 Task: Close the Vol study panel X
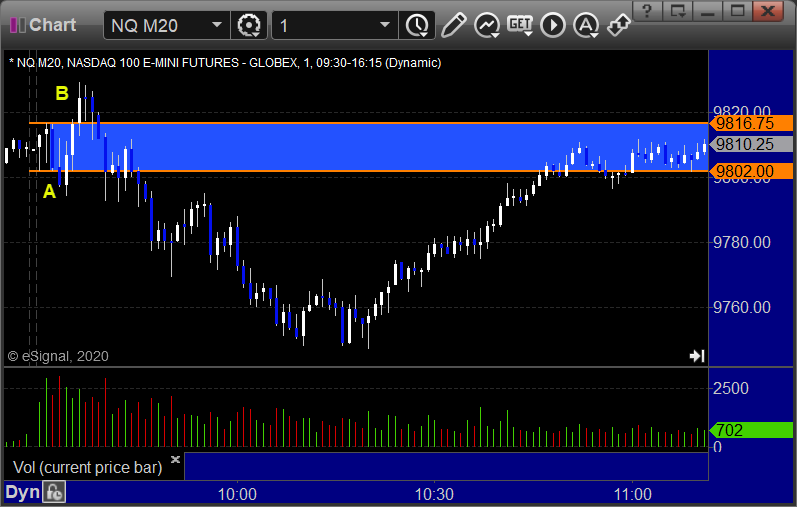175,460
